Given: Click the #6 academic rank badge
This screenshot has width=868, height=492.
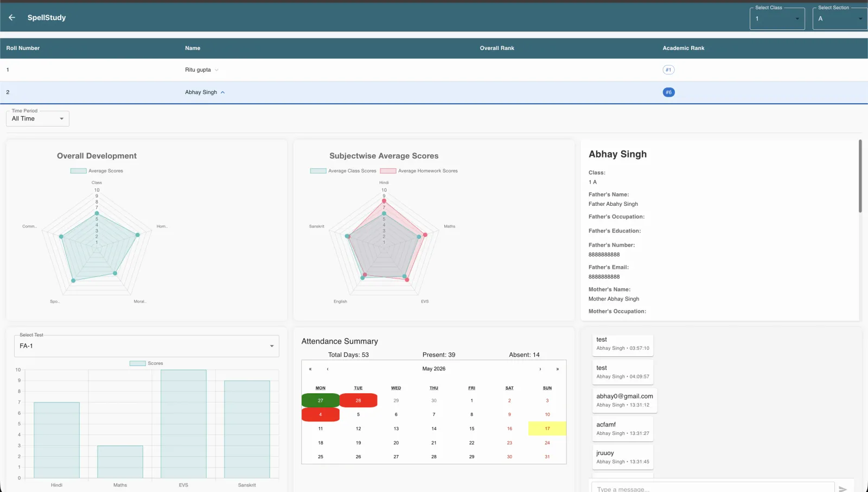Looking at the screenshot, I should click(668, 92).
